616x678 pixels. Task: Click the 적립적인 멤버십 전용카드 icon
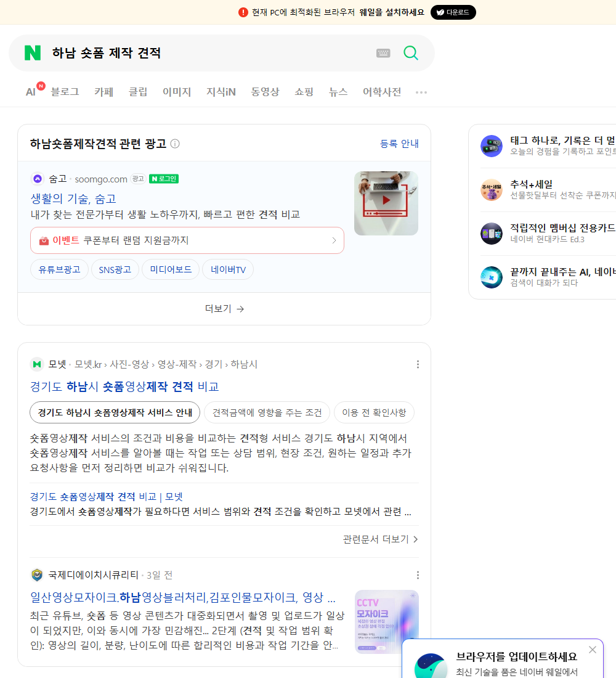pyautogui.click(x=492, y=234)
